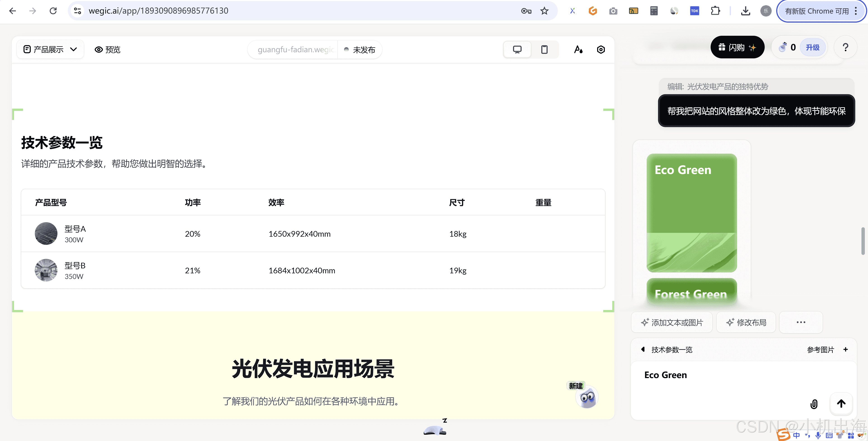Select the 技术参数一览 heading
Viewport: 868px width, 441px height.
[62, 143]
